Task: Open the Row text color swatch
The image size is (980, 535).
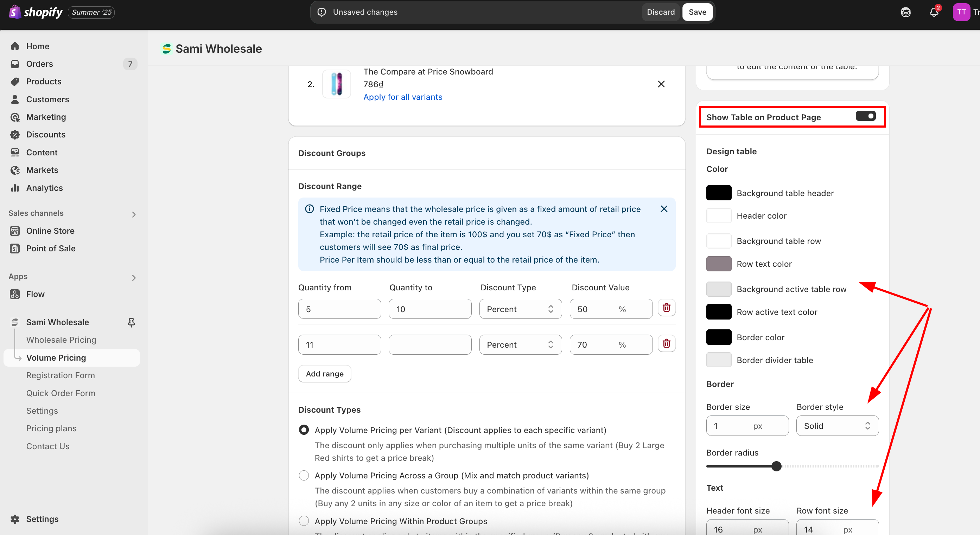Action: [718, 264]
